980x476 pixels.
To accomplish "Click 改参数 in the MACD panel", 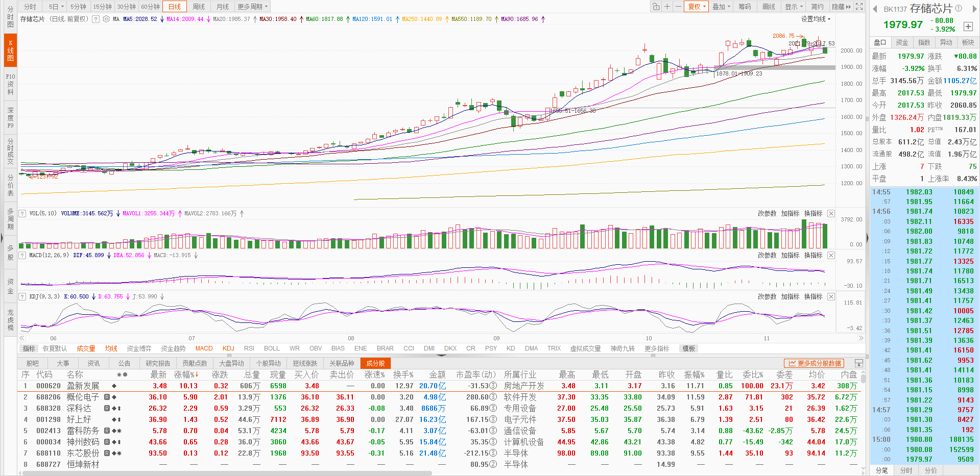I will (x=767, y=255).
